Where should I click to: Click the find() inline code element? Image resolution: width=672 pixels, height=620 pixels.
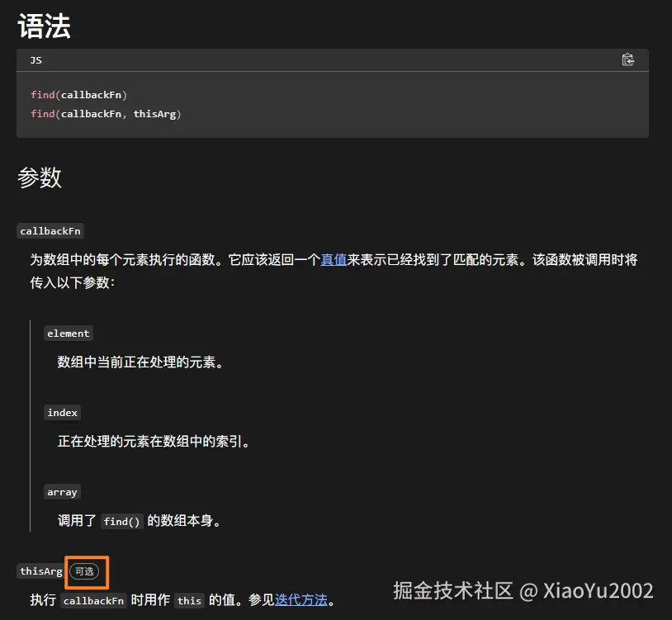click(121, 521)
